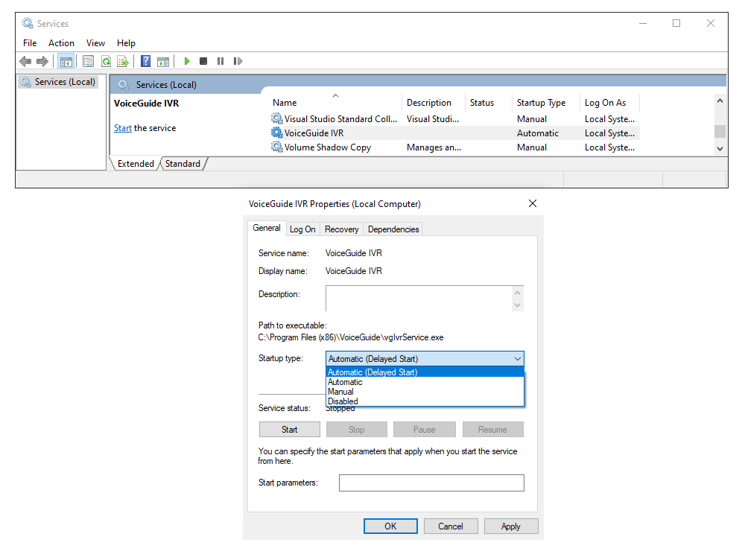Viewport: 742px width, 560px height.
Task: Toggle Show/Hide Action Pane icon
Action: [x=163, y=61]
